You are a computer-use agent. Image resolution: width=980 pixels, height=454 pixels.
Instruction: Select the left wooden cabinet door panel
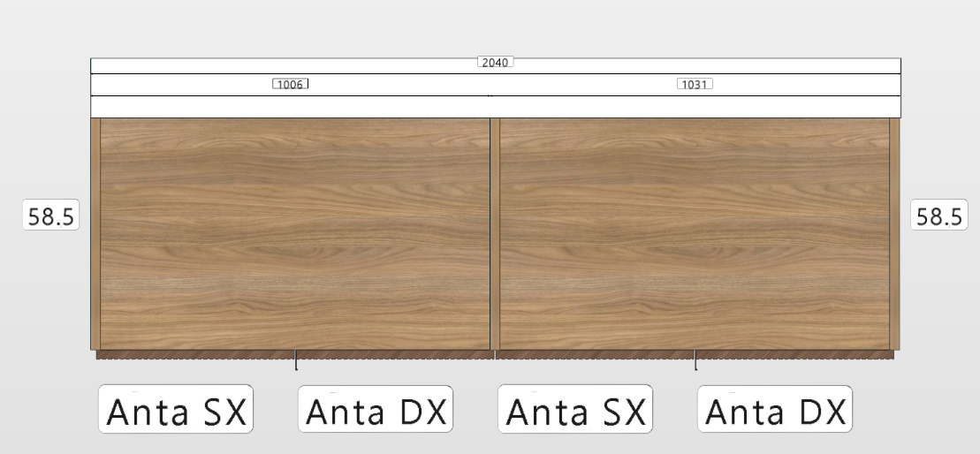295,233
